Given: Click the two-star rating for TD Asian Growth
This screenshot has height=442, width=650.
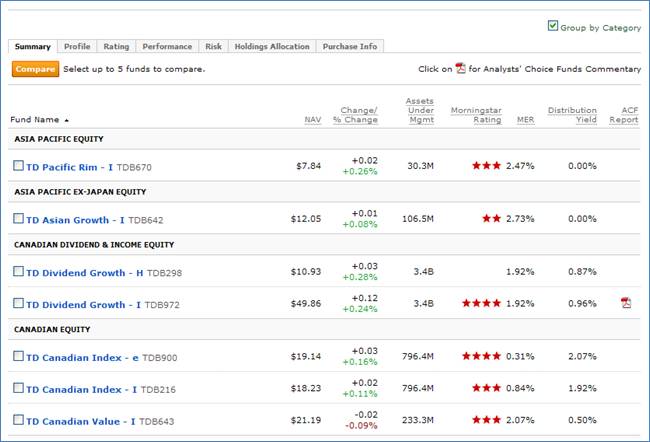Looking at the screenshot, I should click(492, 218).
